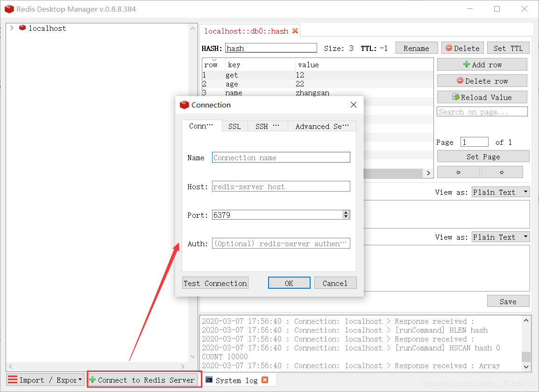
Task: Go to next page with right arrow
Action: pos(502,172)
